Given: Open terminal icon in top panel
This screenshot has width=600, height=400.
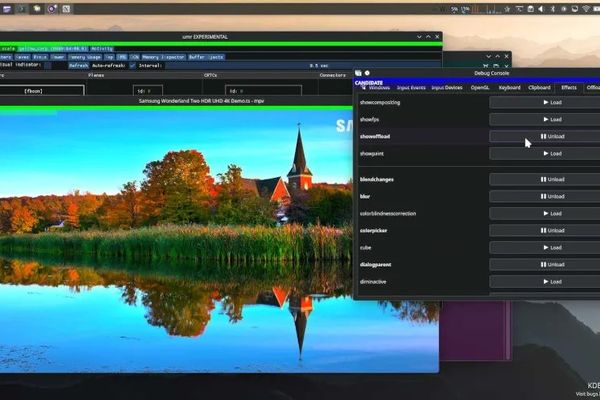Looking at the screenshot, I should click(x=22, y=9).
